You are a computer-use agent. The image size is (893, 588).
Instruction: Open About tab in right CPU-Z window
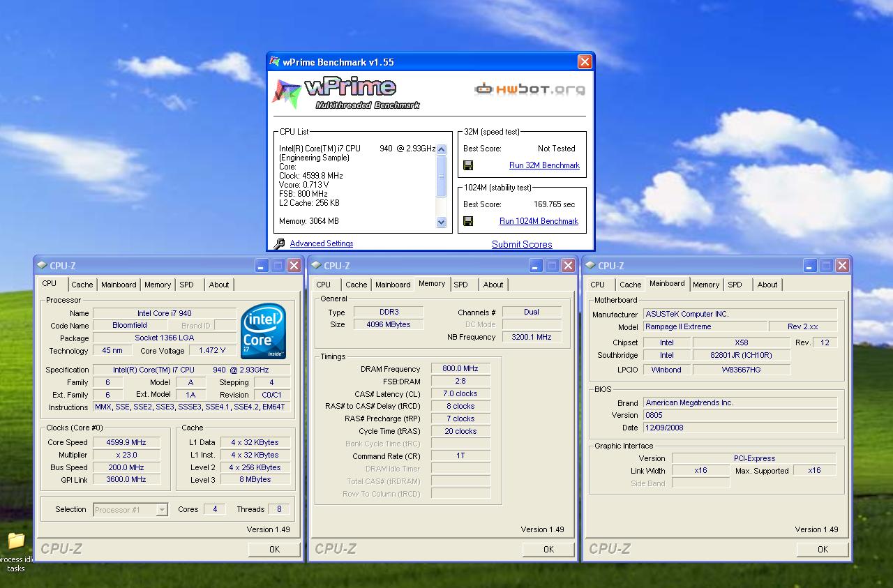pyautogui.click(x=767, y=285)
